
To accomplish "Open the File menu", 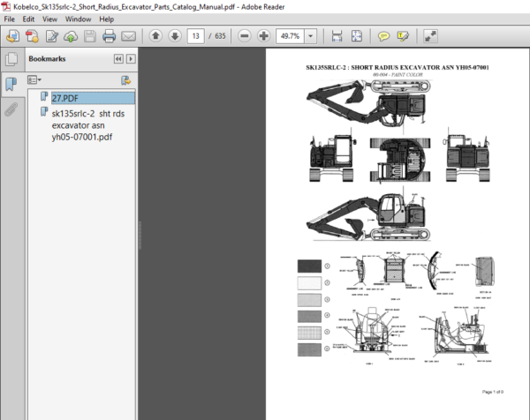I will (x=9, y=19).
